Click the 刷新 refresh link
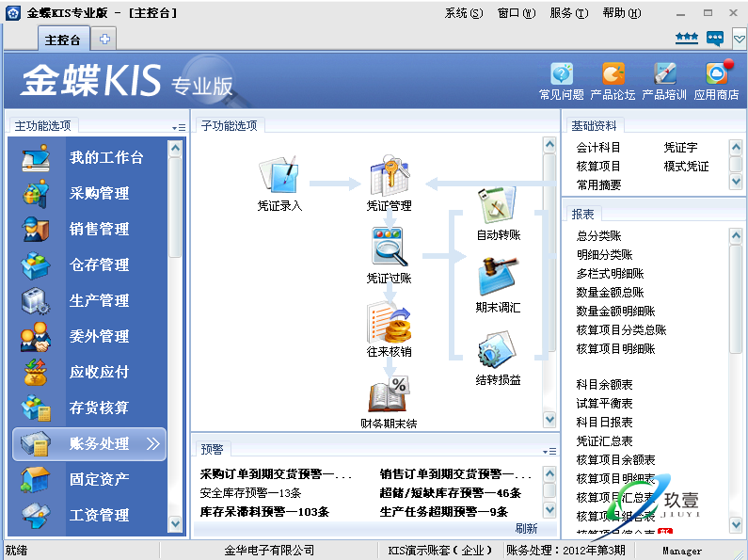The height and width of the screenshot is (560, 748). [526, 529]
